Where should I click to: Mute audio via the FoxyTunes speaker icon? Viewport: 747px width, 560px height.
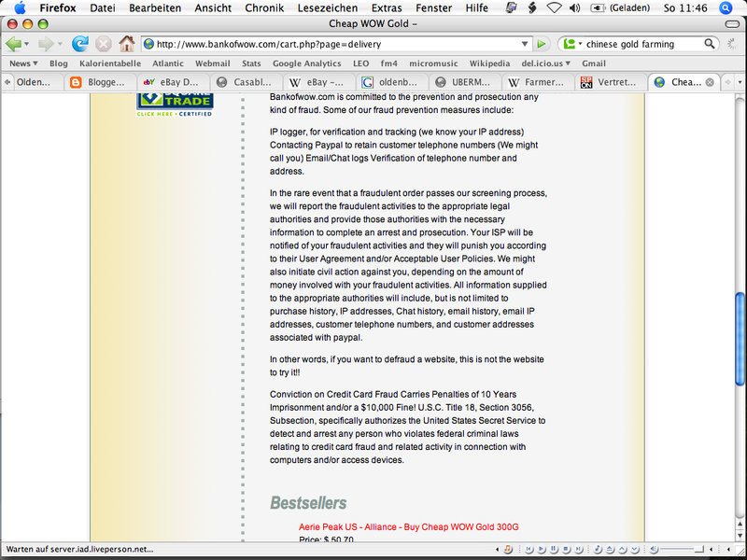tap(654, 549)
